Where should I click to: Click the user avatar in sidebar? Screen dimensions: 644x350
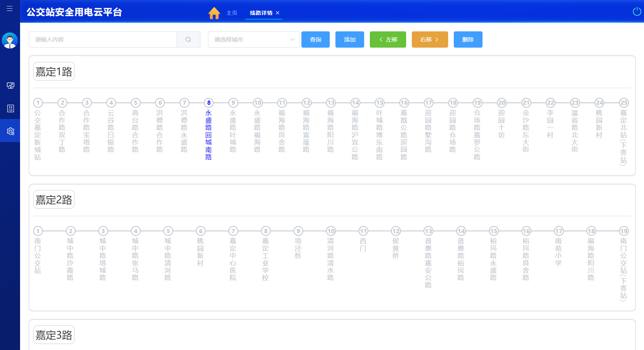(x=10, y=40)
